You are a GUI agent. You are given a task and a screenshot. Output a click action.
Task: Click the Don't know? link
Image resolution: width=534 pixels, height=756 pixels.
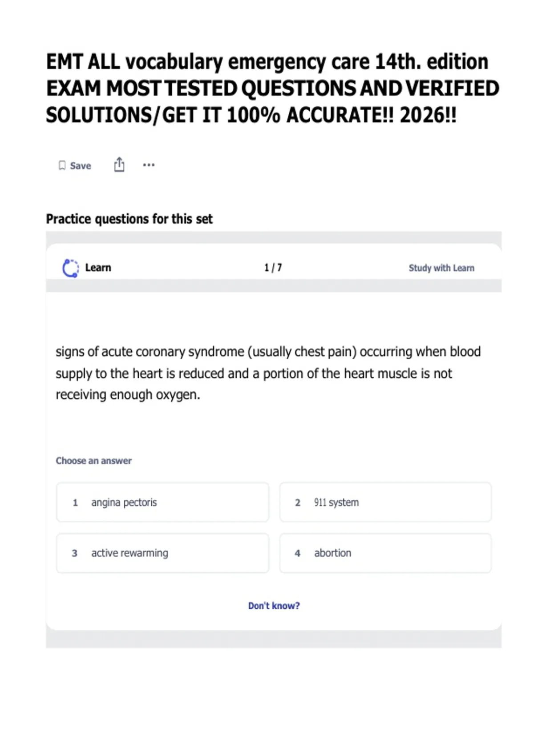pos(274,606)
